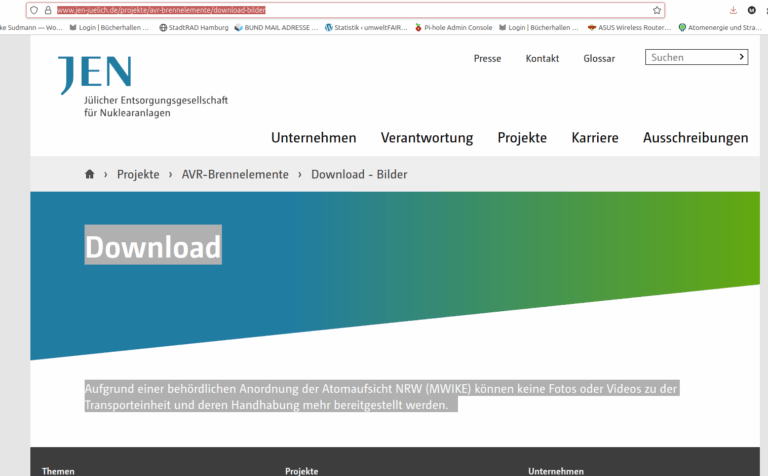Click the Download page heading
Image resolution: width=768 pixels, height=476 pixels.
click(153, 246)
